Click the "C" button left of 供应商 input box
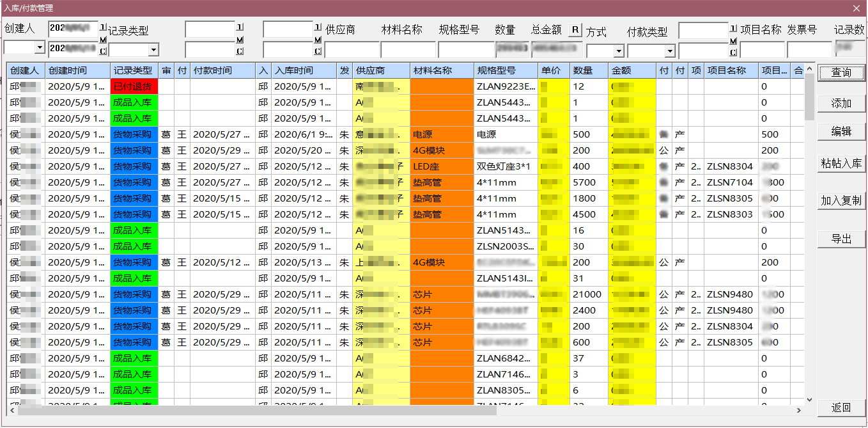This screenshot has height=428, width=868. pyautogui.click(x=318, y=51)
